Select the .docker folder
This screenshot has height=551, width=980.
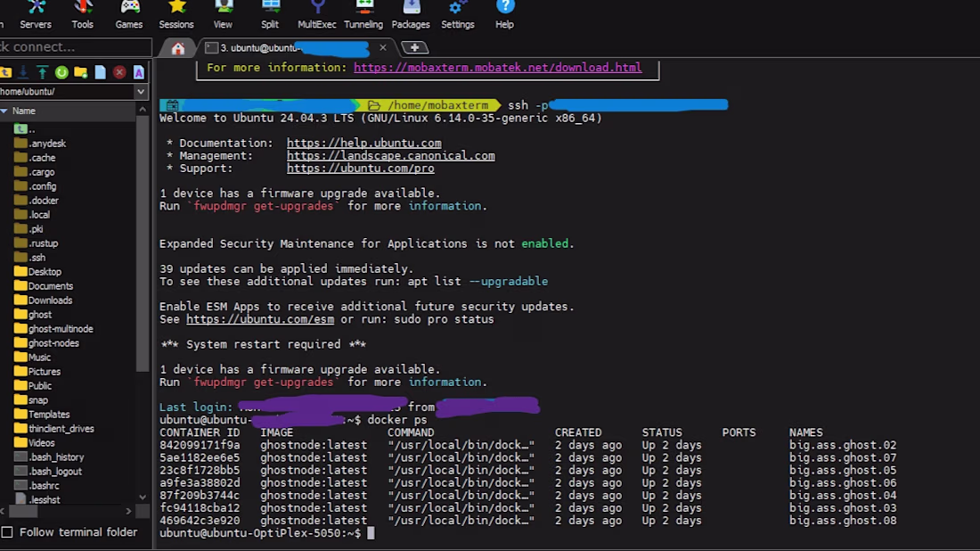[x=37, y=201]
